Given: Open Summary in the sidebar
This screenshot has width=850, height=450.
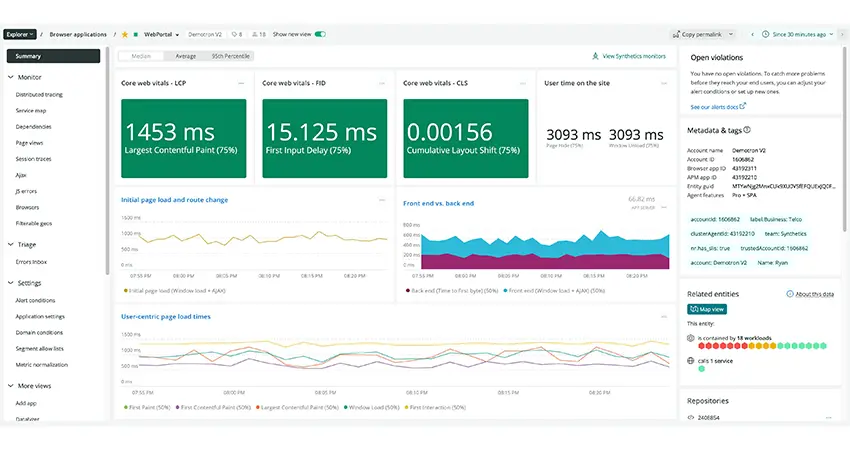Looking at the screenshot, I should click(53, 56).
